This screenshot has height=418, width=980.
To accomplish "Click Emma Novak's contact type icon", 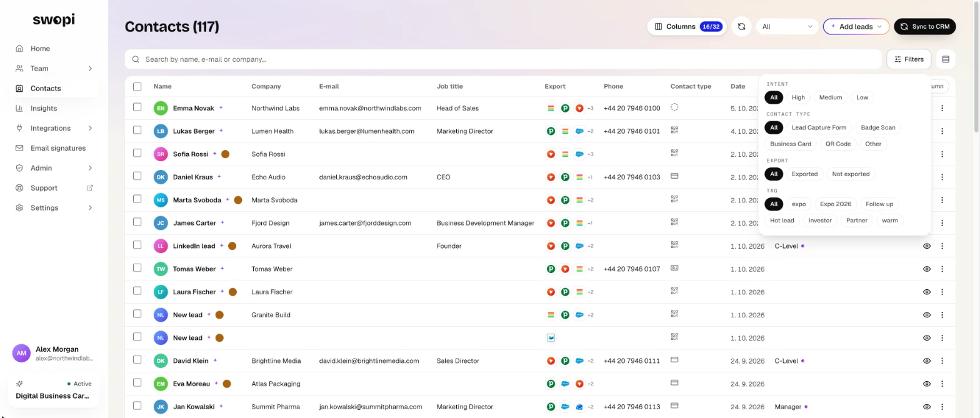I will click(674, 107).
